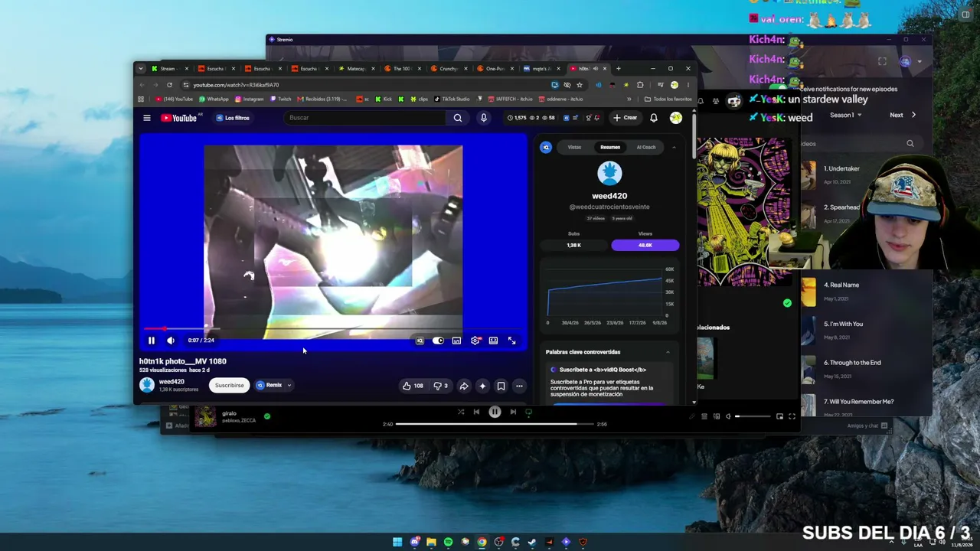980x551 pixels.
Task: Toggle YouTube autoplay switch
Action: [438, 341]
